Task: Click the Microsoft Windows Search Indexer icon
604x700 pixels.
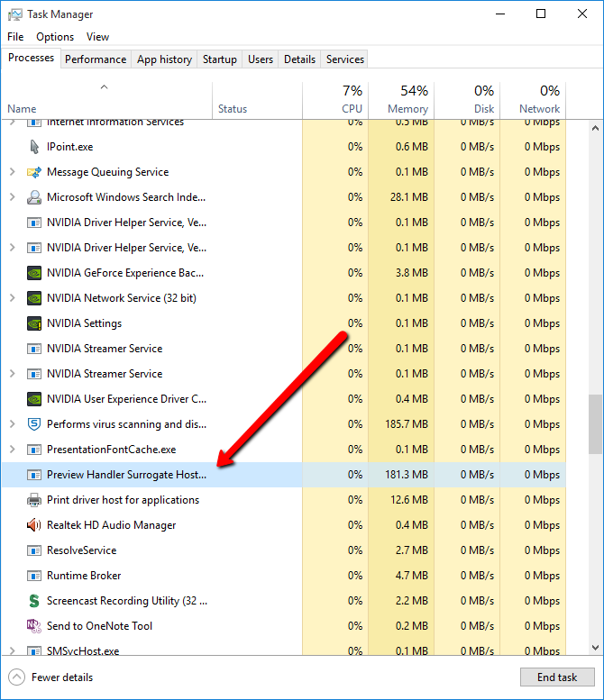Action: click(x=34, y=197)
